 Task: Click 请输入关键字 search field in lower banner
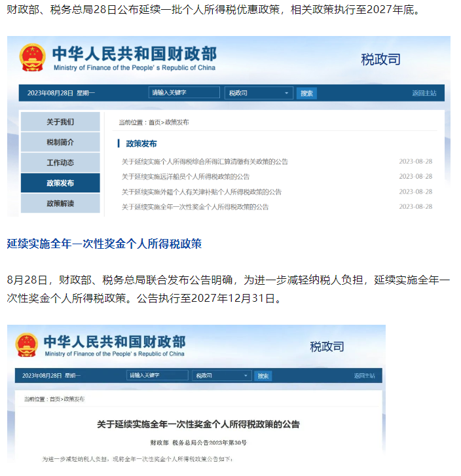tap(157, 375)
